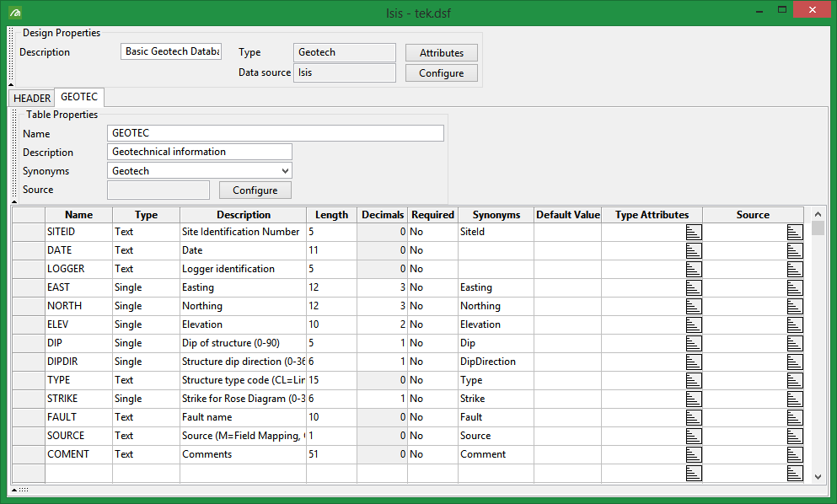837x504 pixels.
Task: Open Type Attributes icon for FAULT row
Action: (x=693, y=417)
